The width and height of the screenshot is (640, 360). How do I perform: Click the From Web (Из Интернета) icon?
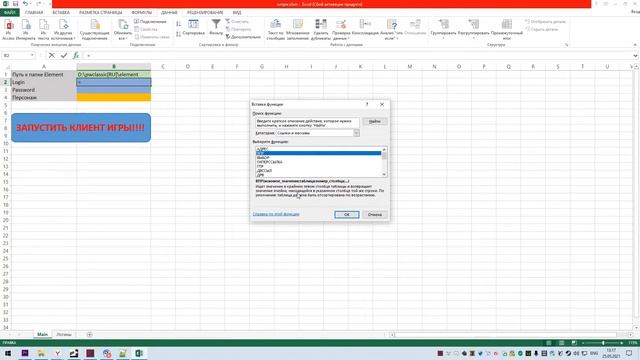(x=26, y=30)
